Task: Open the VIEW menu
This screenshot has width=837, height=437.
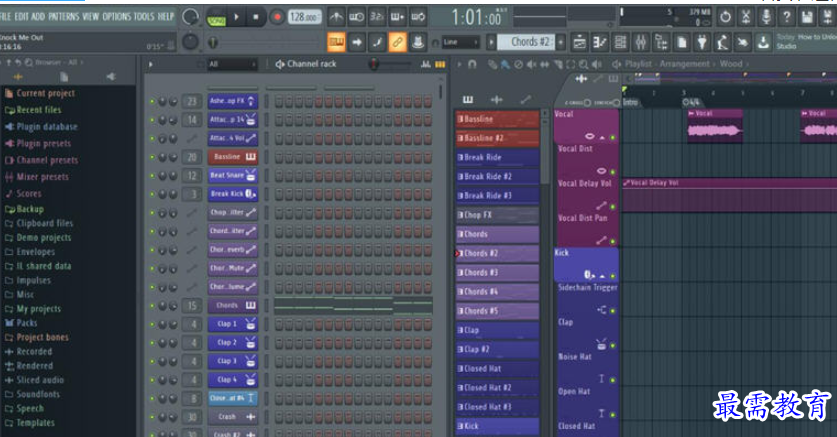Action: click(90, 17)
